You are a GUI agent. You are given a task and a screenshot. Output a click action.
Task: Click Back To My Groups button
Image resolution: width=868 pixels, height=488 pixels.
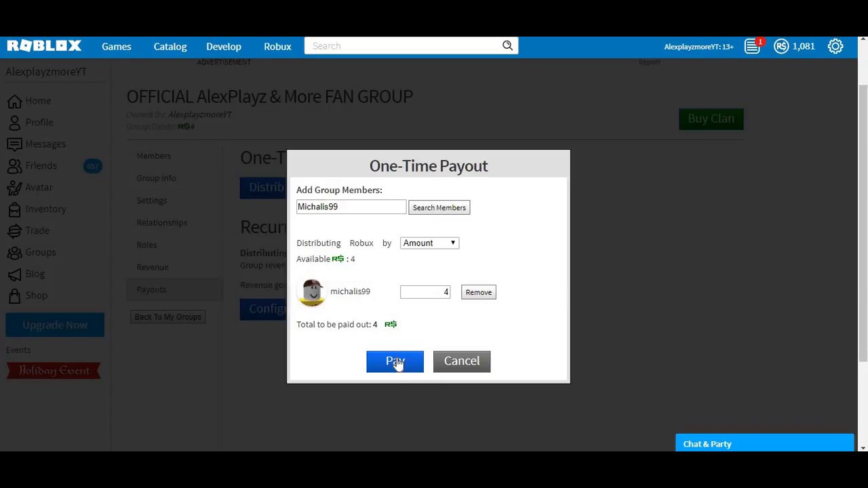(168, 317)
